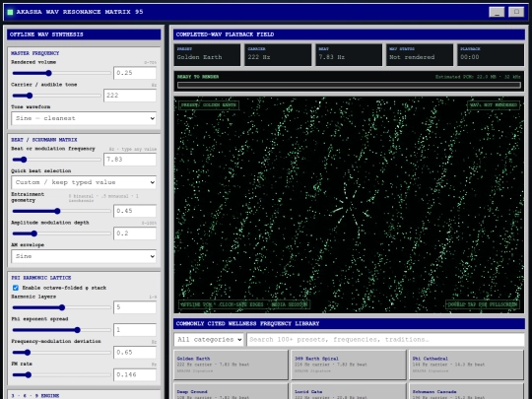532x399 pixels.
Task: Click the 'WAV: NOT RENDERED' overlay label
Action: coord(494,105)
